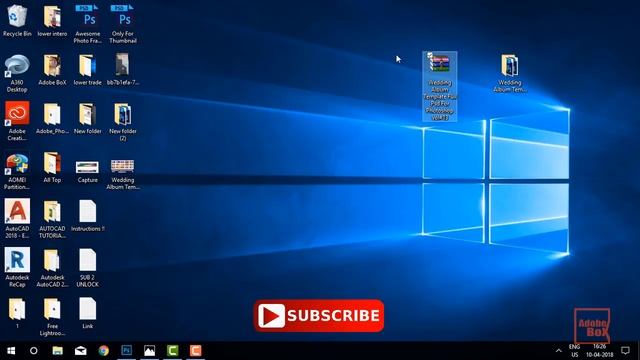Screen dimensions: 640x360
Task: Open File Explorer from taskbar
Action: (x=58, y=351)
